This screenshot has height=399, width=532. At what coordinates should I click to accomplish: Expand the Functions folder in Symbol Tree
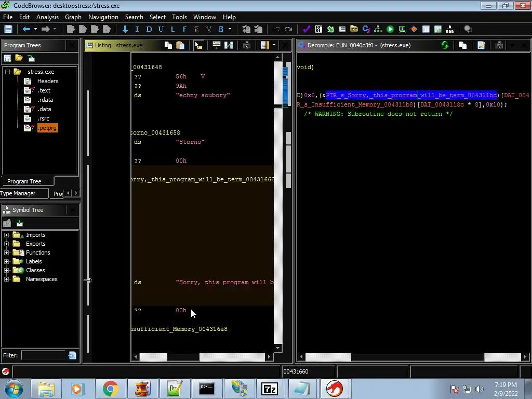pyautogui.click(x=6, y=252)
